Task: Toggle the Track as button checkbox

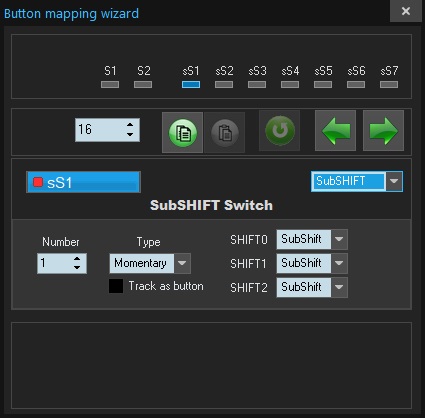Action: pyautogui.click(x=116, y=286)
